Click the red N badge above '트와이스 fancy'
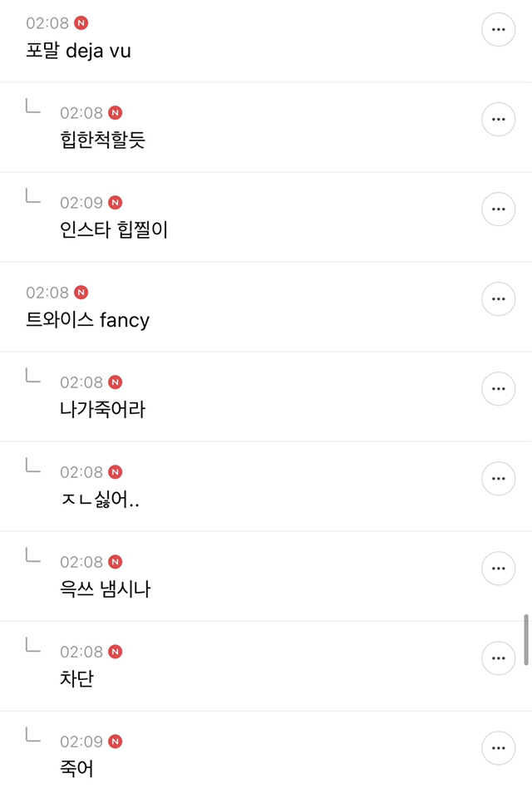The image size is (532, 798). point(81,293)
